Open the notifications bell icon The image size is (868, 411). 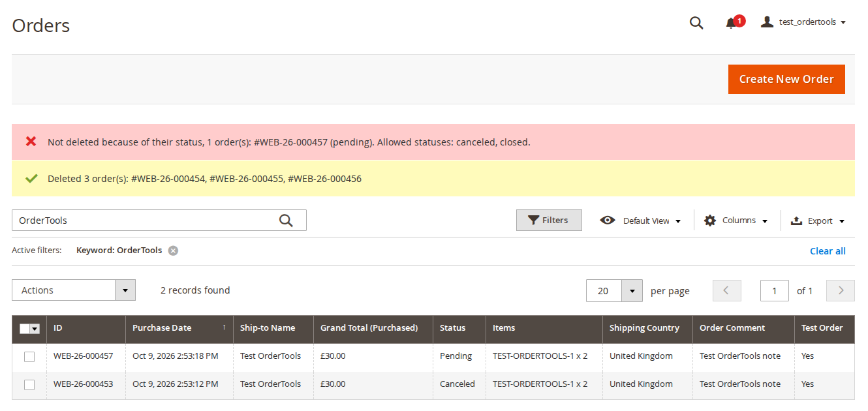731,23
